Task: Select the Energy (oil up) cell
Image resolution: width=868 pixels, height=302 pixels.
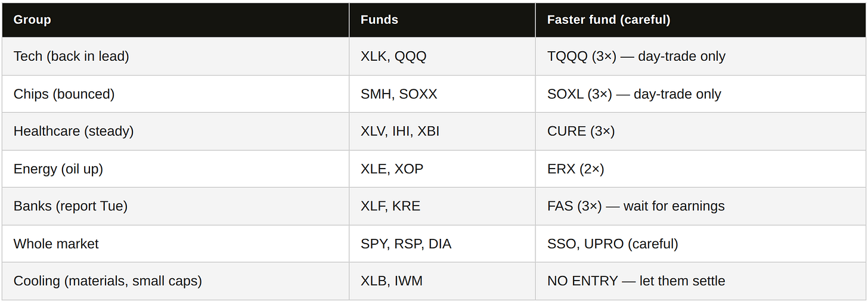Action: pyautogui.click(x=176, y=169)
